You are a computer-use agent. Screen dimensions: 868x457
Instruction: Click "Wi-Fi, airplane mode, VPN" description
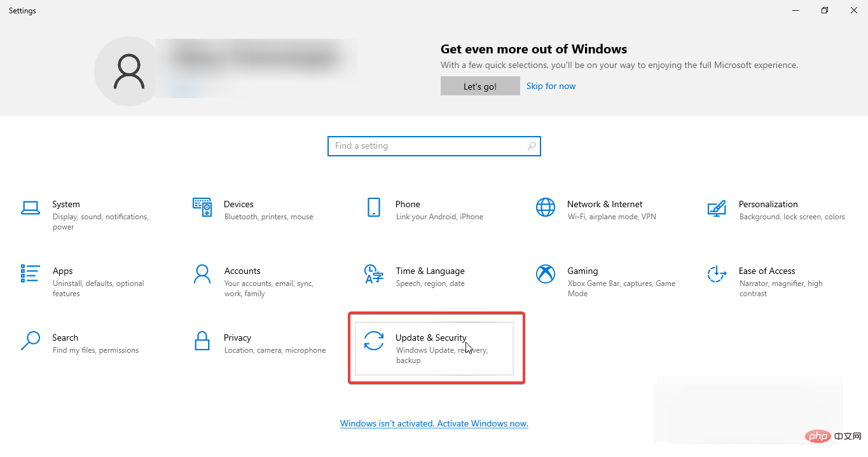[612, 217]
